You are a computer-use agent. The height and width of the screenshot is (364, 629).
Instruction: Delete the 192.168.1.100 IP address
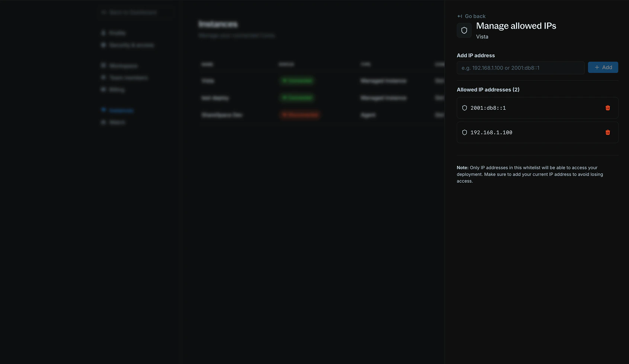coord(608,132)
